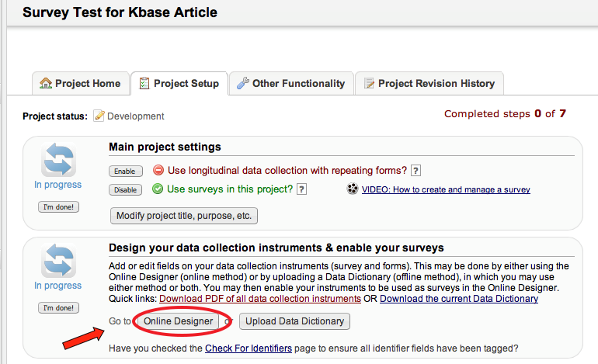Open the Project Home tab
The height and width of the screenshot is (364, 598).
coord(80,84)
